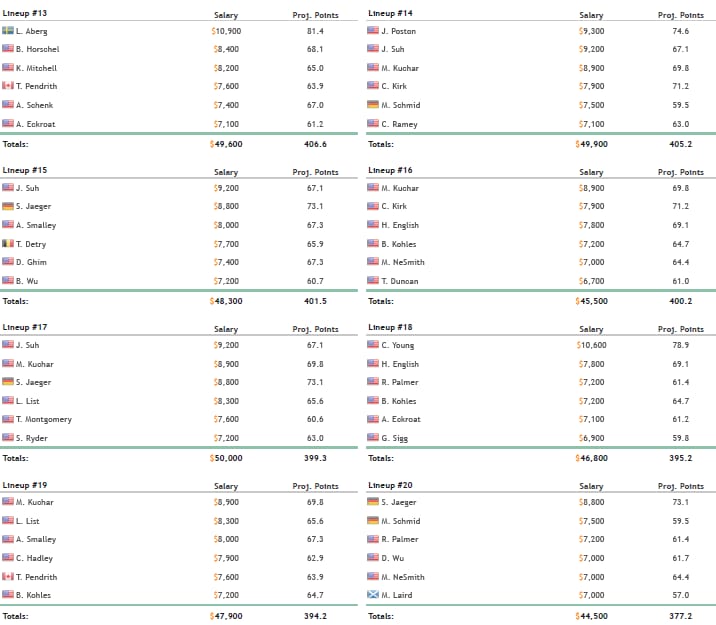The width and height of the screenshot is (716, 625).
Task: Click player name T. Montgomery
Action: [x=44, y=420]
